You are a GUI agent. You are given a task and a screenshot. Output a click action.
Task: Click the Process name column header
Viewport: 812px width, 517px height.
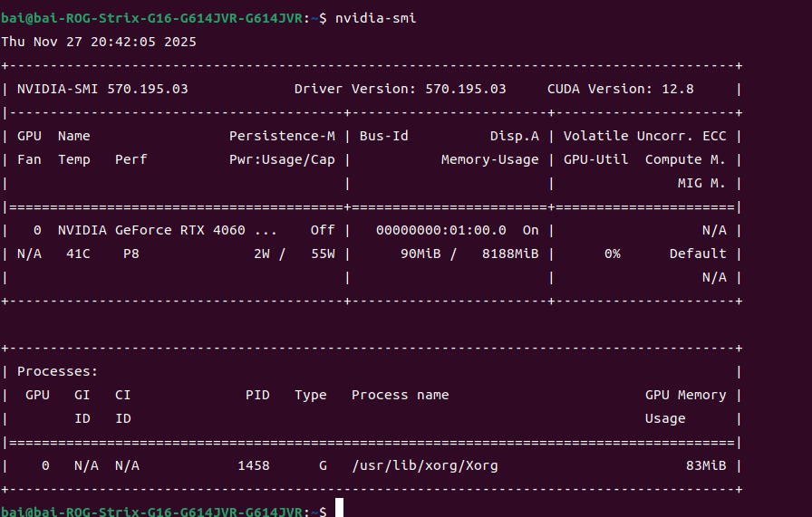click(401, 396)
